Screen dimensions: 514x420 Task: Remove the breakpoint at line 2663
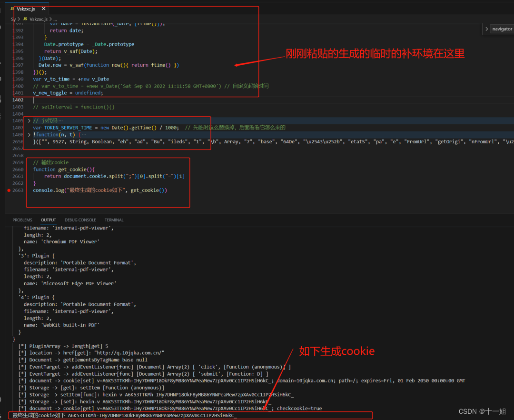click(x=9, y=190)
